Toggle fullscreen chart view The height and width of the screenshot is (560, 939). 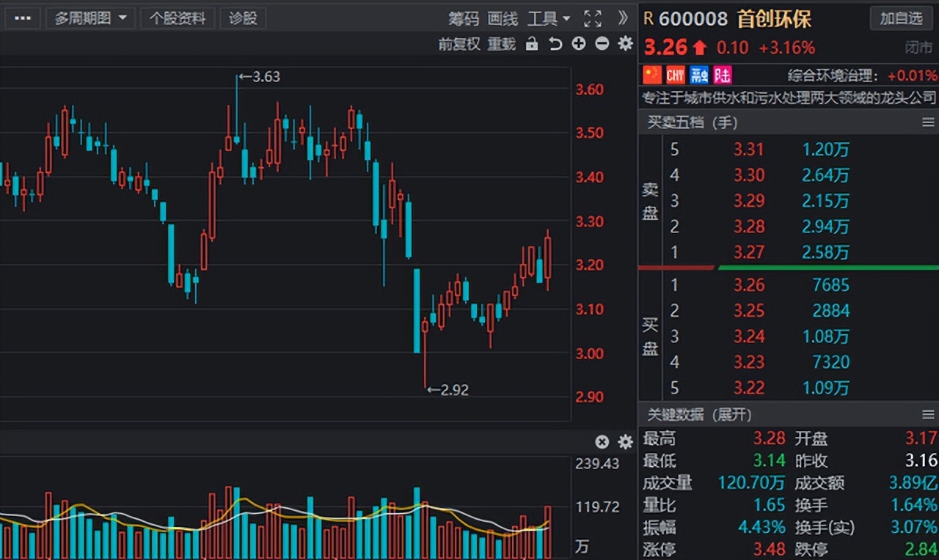pos(593,18)
